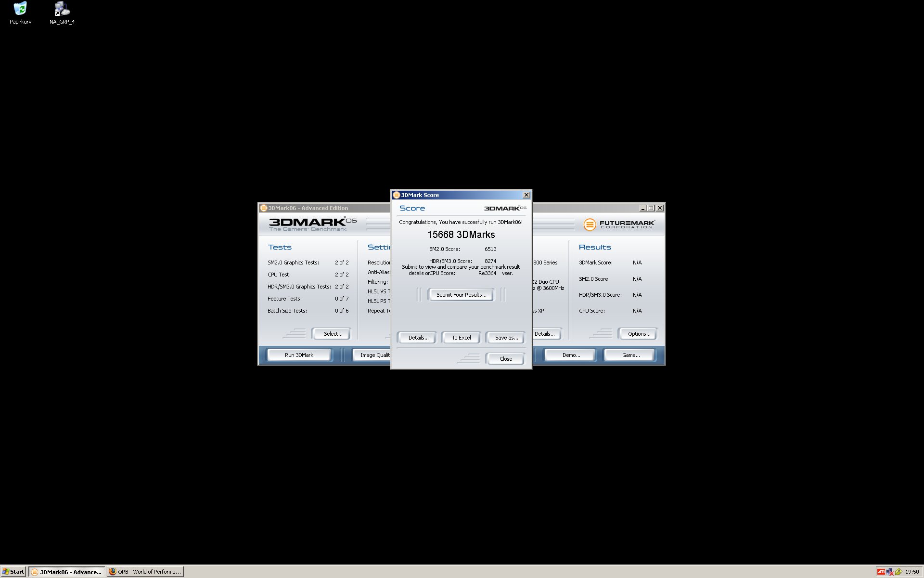Click 3DMark Score: label in Results panel
Image resolution: width=924 pixels, height=578 pixels.
point(596,263)
